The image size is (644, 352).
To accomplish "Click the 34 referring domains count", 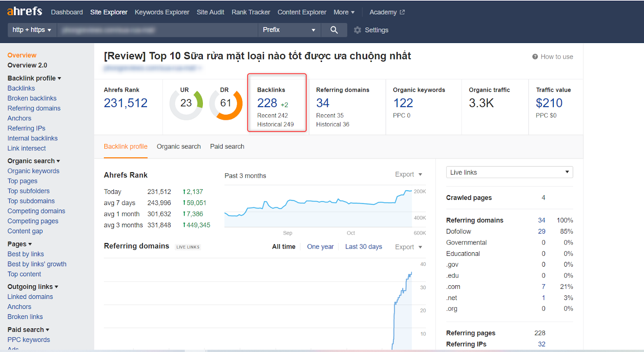I will click(323, 103).
